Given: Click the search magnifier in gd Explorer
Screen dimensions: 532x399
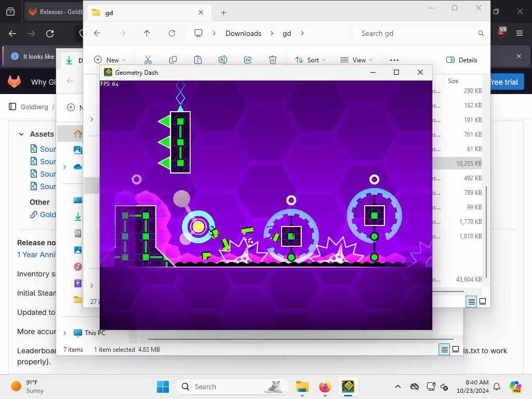Looking at the screenshot, I should coord(481,33).
